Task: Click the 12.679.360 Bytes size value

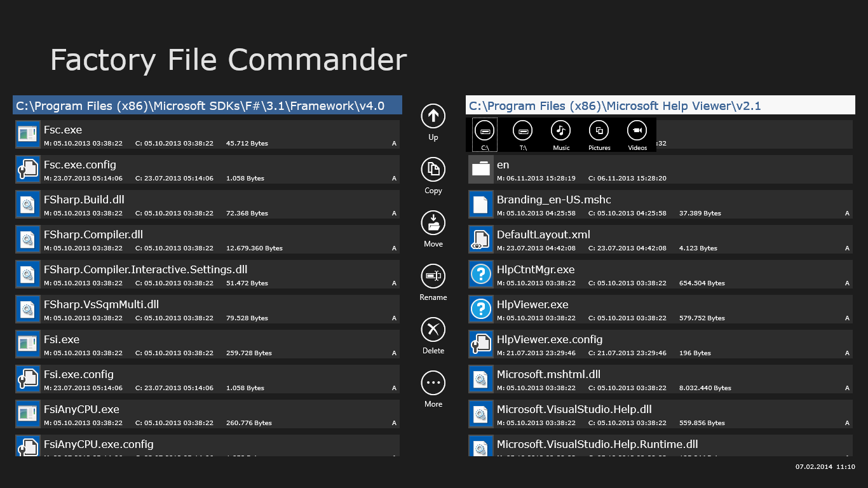Action: (254, 248)
